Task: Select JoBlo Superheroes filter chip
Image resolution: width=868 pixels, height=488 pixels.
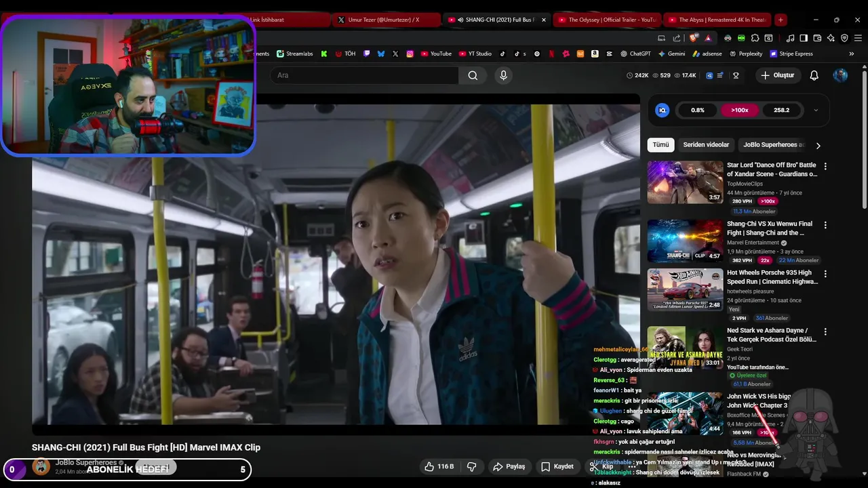Action: (774, 144)
